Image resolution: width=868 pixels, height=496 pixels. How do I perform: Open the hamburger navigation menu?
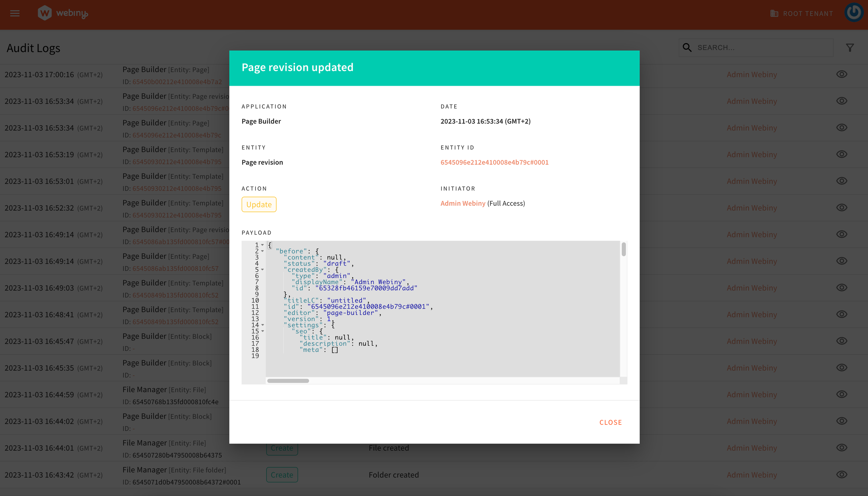pos(15,13)
